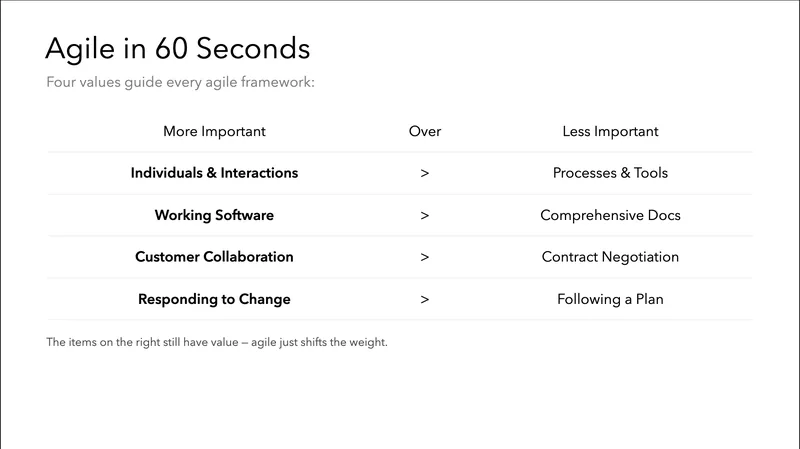Click the 'Contract Negotiation' cell
Viewport: 800px width, 449px height.
[x=610, y=257]
